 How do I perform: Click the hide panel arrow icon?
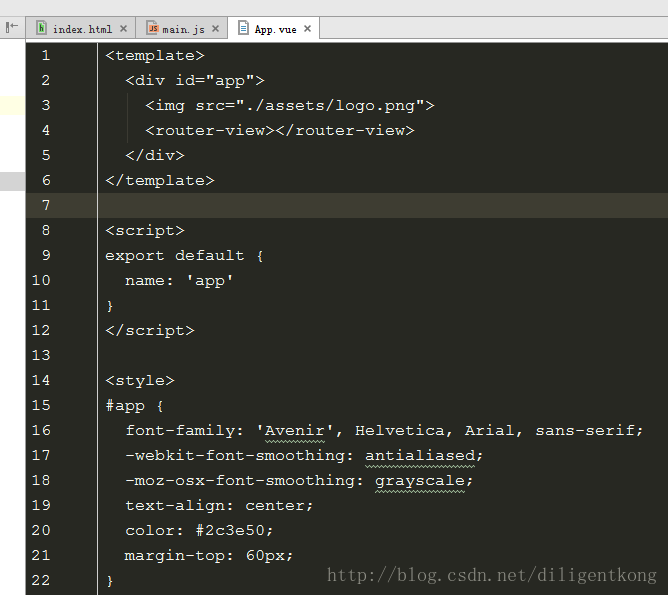pyautogui.click(x=12, y=27)
